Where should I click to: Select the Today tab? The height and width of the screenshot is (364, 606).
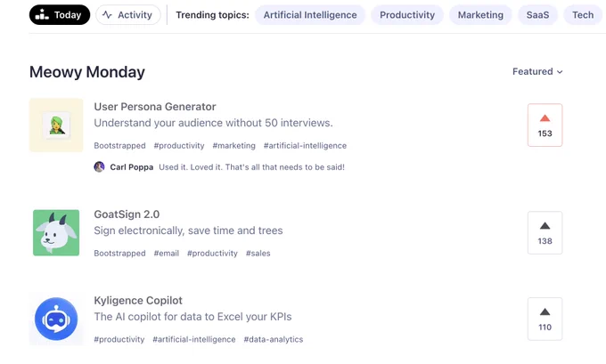pyautogui.click(x=60, y=14)
